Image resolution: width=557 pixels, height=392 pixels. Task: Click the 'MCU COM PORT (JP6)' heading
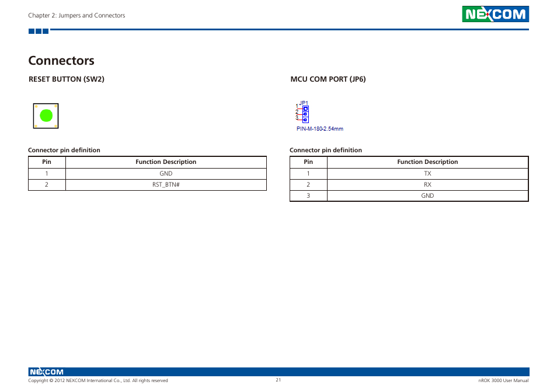click(x=328, y=79)
